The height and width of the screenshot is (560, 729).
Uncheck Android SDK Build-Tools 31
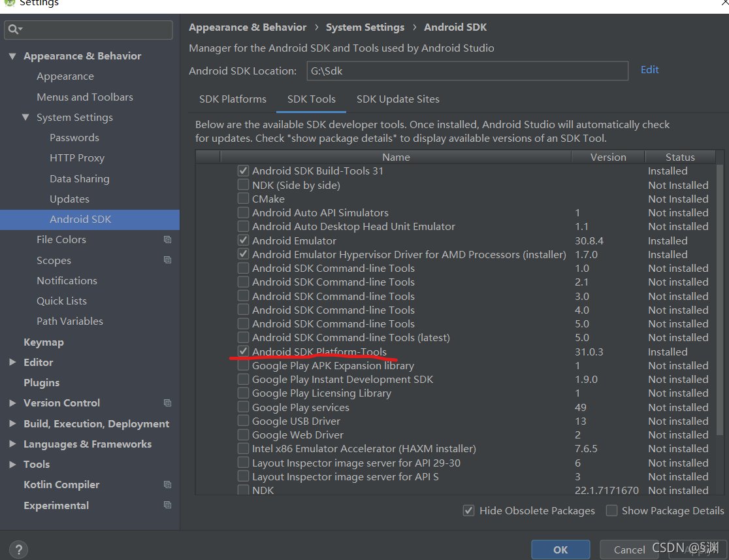coord(243,171)
